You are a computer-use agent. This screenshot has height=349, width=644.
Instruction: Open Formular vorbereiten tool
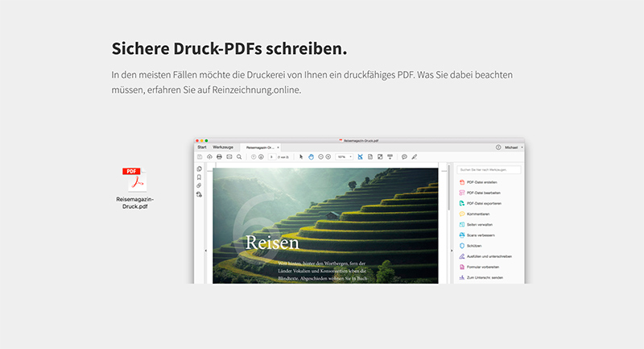479,268
